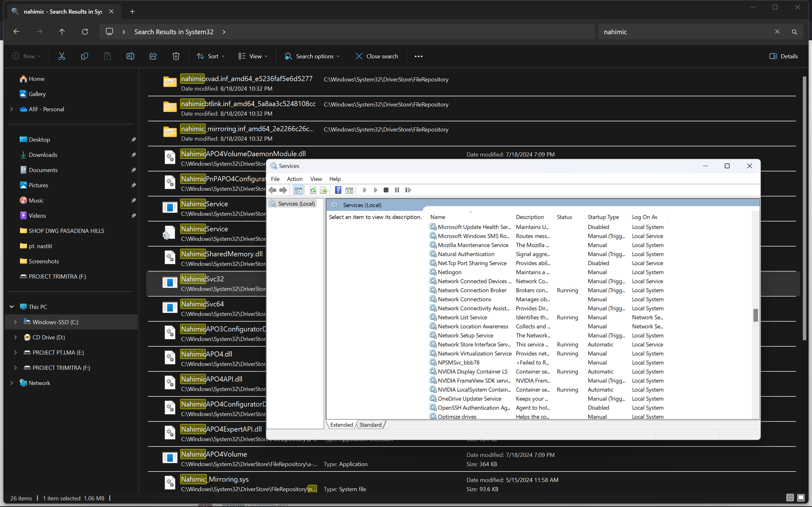
Task: Click blue Help icon in Services toolbar
Action: (x=338, y=190)
